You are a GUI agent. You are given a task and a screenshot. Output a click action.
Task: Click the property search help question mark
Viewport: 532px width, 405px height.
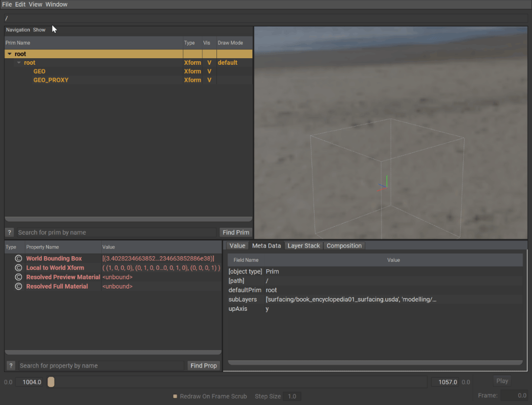click(11, 366)
